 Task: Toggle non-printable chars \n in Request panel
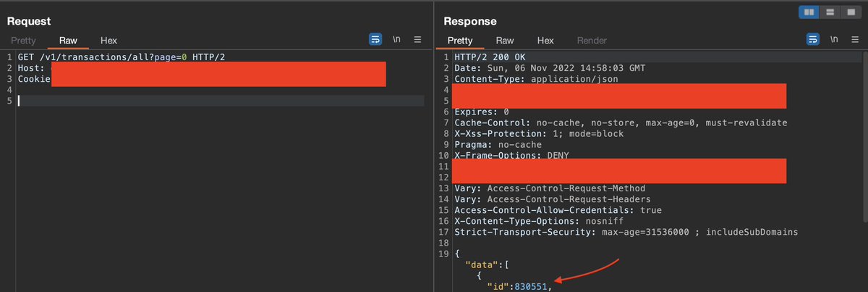pos(396,40)
